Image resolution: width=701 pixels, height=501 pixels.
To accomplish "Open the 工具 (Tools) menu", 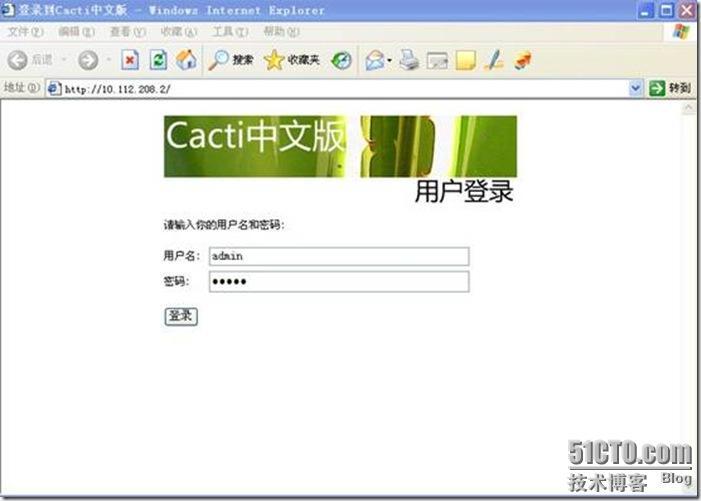I will coord(230,32).
